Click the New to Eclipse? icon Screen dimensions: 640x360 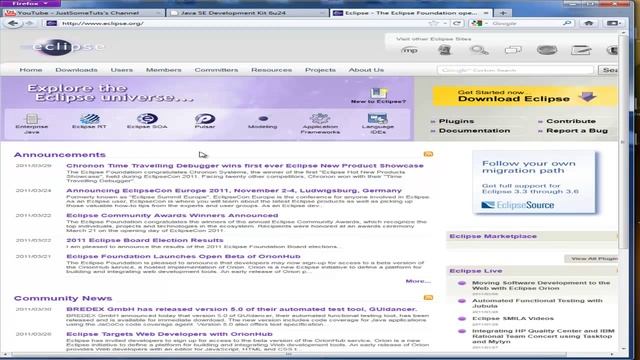point(378,96)
